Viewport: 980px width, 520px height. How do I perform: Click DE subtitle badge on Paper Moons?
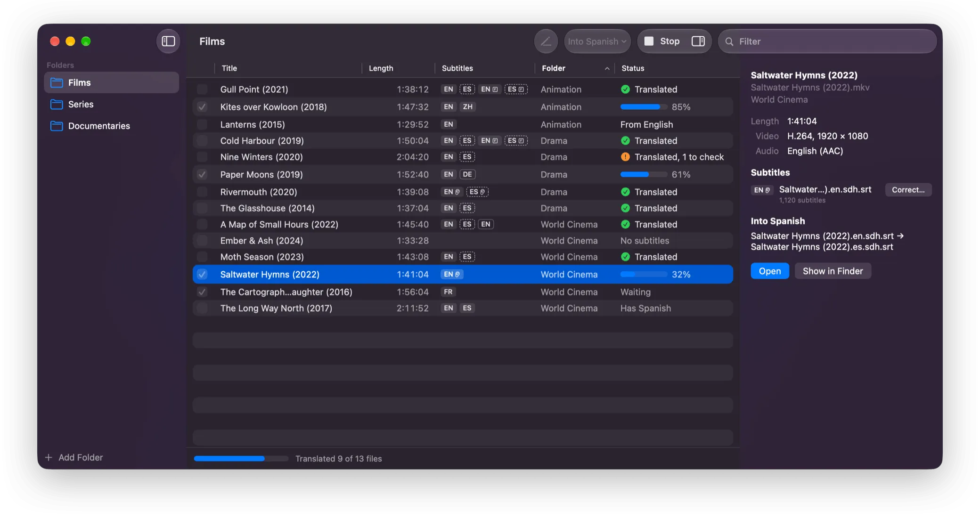click(467, 174)
